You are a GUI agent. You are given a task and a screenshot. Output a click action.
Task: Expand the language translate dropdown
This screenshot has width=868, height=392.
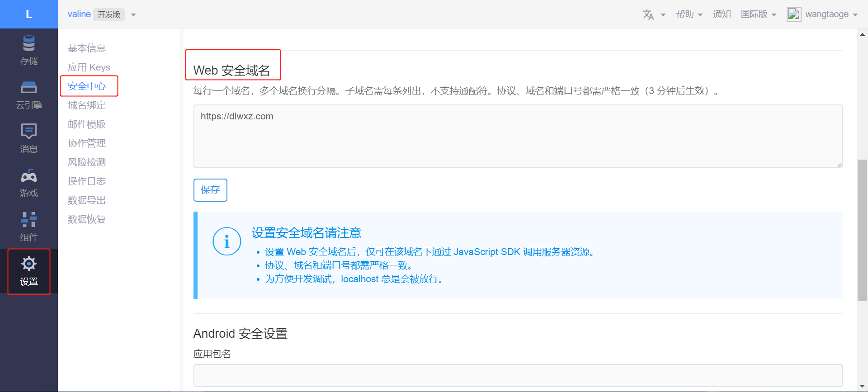point(654,14)
